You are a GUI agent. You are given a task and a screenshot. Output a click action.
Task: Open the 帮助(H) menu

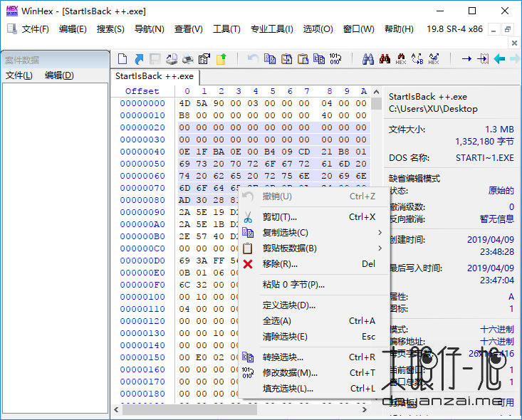coord(400,29)
